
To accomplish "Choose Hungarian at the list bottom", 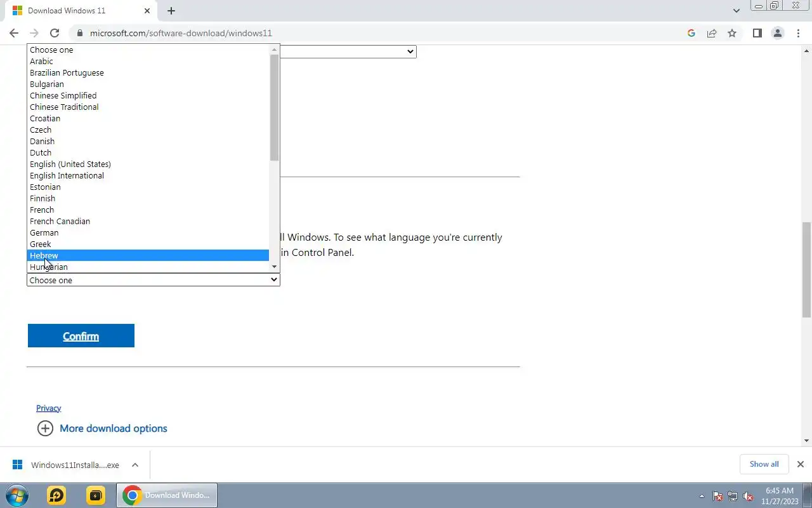I will click(x=148, y=267).
